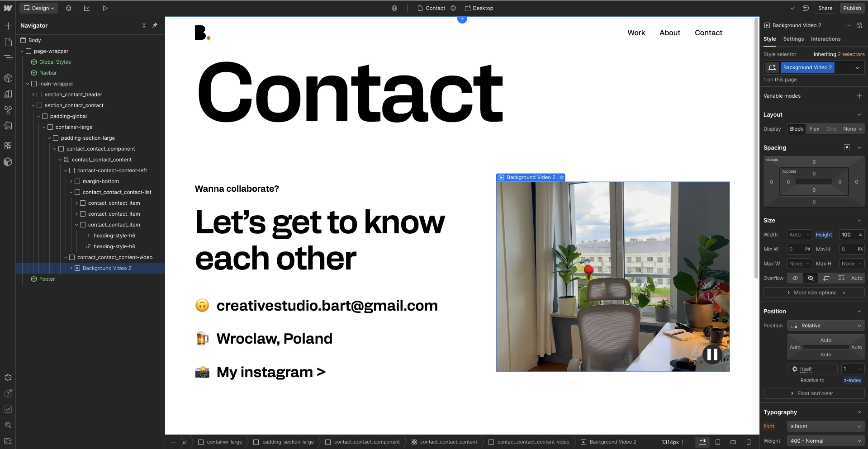The width and height of the screenshot is (868, 449).
Task: Switch to the Style tab
Action: click(x=769, y=39)
